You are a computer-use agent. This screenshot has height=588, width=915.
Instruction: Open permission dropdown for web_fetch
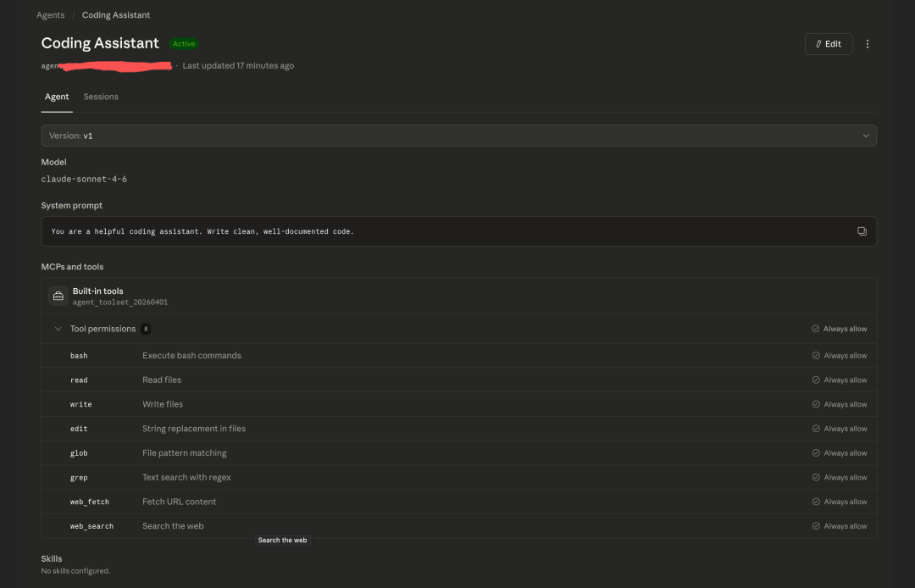pyautogui.click(x=839, y=502)
